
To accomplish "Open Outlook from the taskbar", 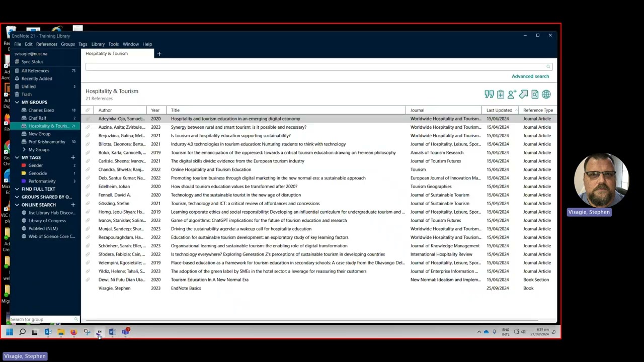I will coord(48,332).
